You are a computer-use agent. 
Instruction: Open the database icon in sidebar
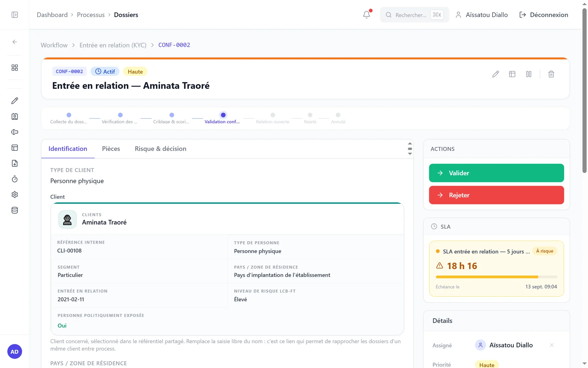pos(15,210)
